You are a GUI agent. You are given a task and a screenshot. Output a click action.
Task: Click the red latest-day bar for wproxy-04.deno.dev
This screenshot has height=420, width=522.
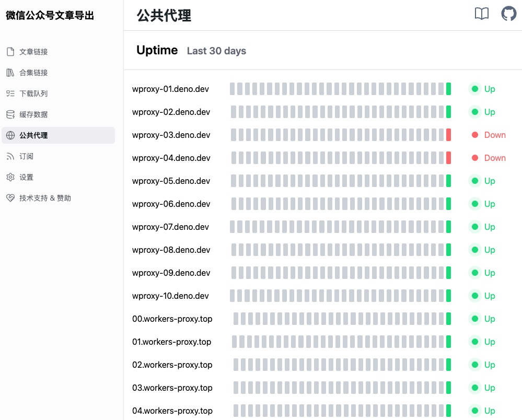(448, 158)
